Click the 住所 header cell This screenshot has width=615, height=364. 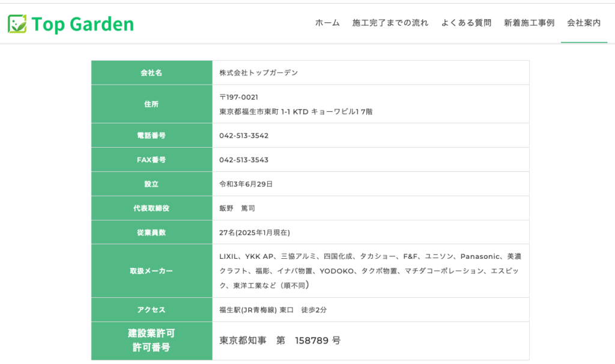pos(151,104)
